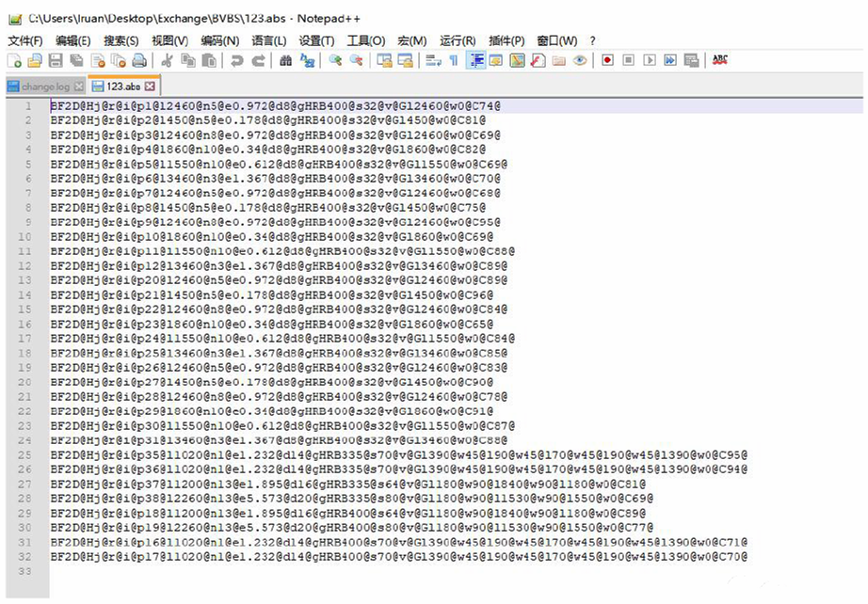Close the change.log tab
Viewport: 868px width, 604px height.
pyautogui.click(x=79, y=87)
